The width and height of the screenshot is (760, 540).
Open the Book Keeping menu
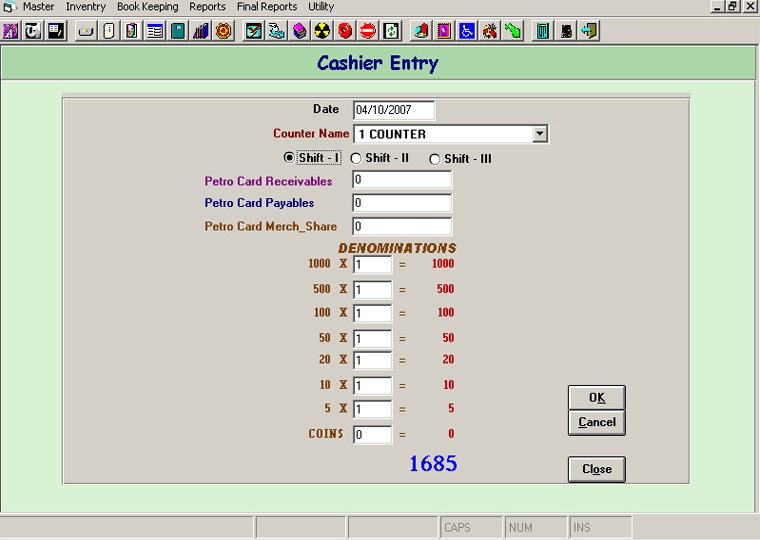pyautogui.click(x=148, y=7)
